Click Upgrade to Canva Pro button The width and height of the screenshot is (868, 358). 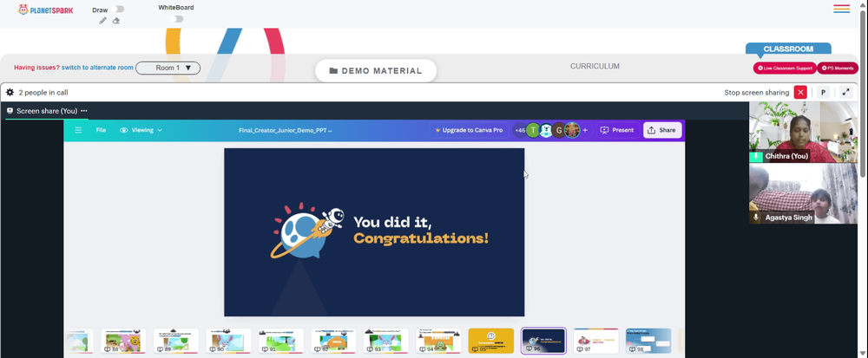coord(469,130)
